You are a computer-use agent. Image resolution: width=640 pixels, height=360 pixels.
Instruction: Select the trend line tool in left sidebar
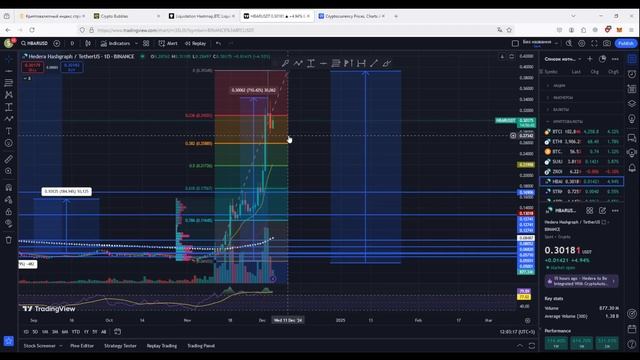pyautogui.click(x=9, y=71)
